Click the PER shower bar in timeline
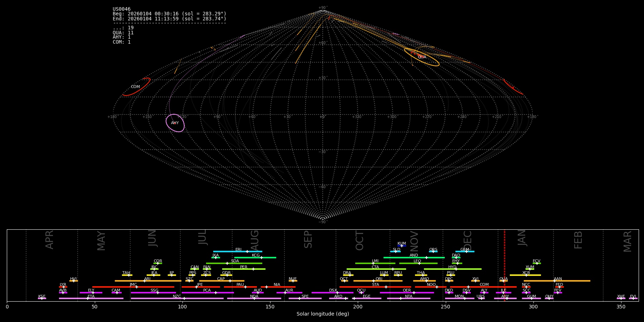 tap(244, 269)
